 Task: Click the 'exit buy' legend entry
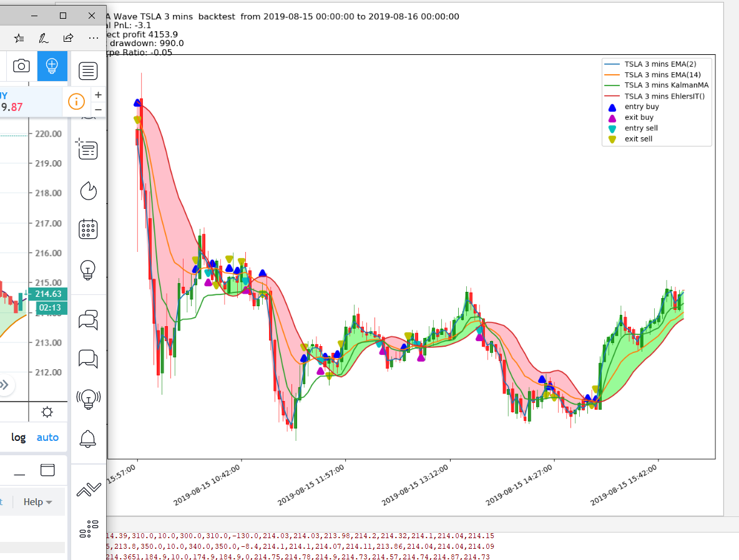(639, 117)
